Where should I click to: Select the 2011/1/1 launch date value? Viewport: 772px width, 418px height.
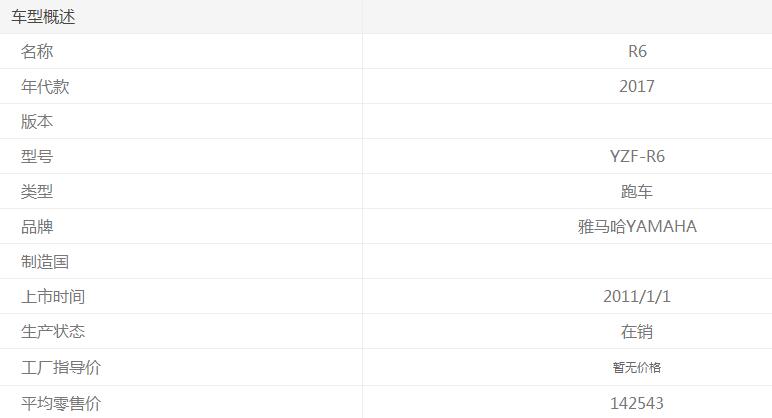637,297
